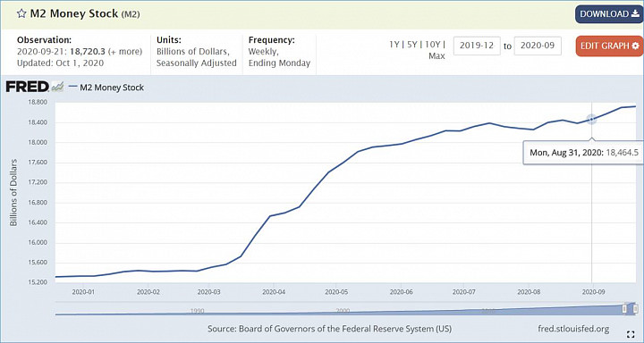644x343 pixels.
Task: Click the (+ more) observations link
Action: coord(125,52)
